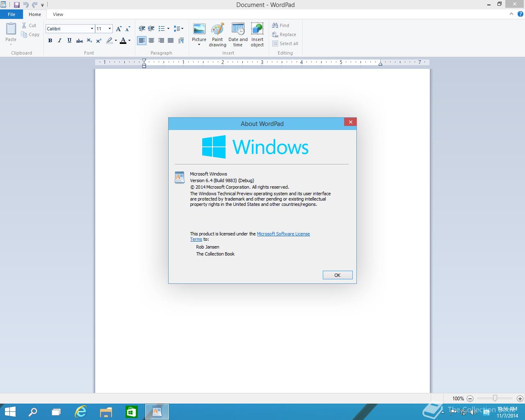Open Task View from taskbar
This screenshot has height=420, width=525.
[x=56, y=412]
